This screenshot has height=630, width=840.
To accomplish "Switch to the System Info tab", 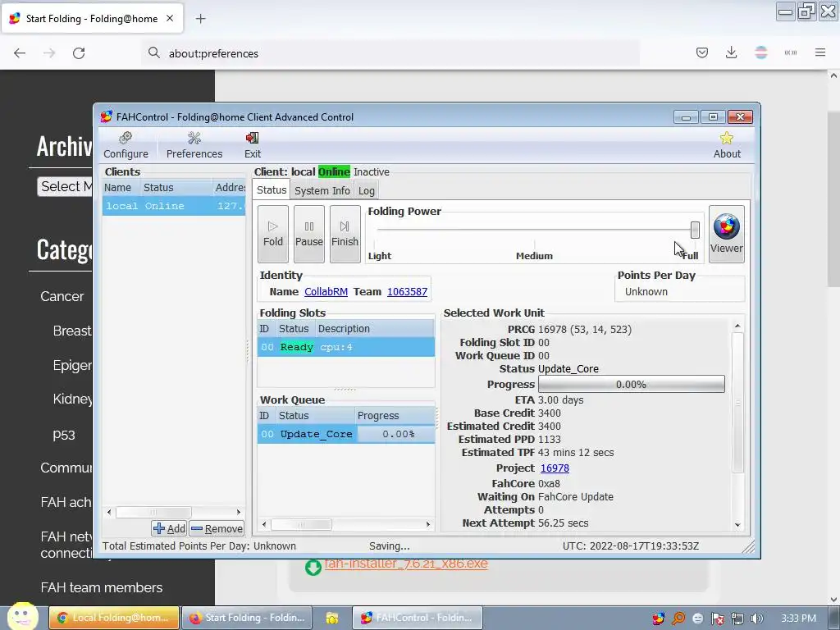I will click(x=322, y=190).
